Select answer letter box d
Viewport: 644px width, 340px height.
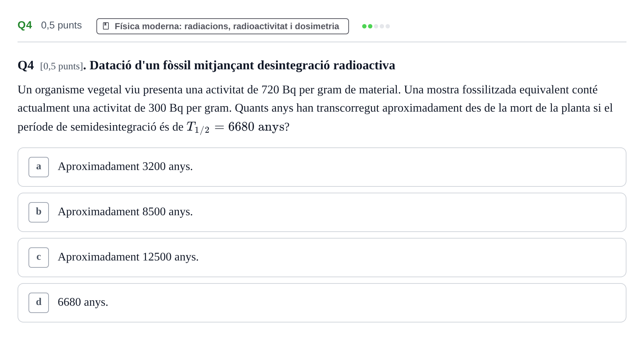click(39, 303)
